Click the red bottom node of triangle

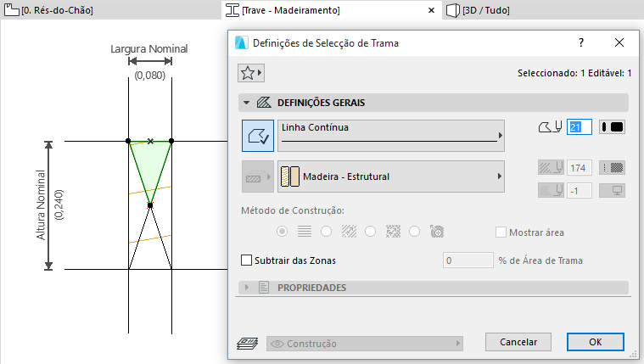pos(150,205)
